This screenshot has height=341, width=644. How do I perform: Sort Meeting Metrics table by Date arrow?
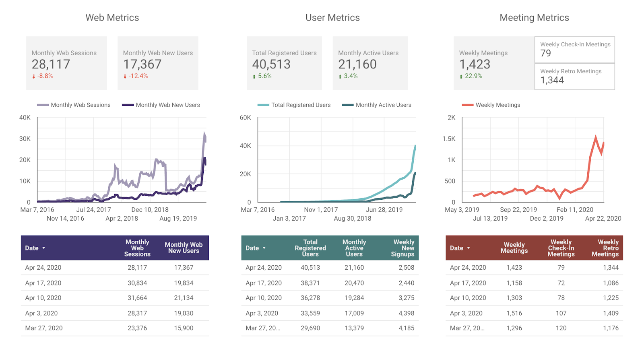(x=469, y=248)
